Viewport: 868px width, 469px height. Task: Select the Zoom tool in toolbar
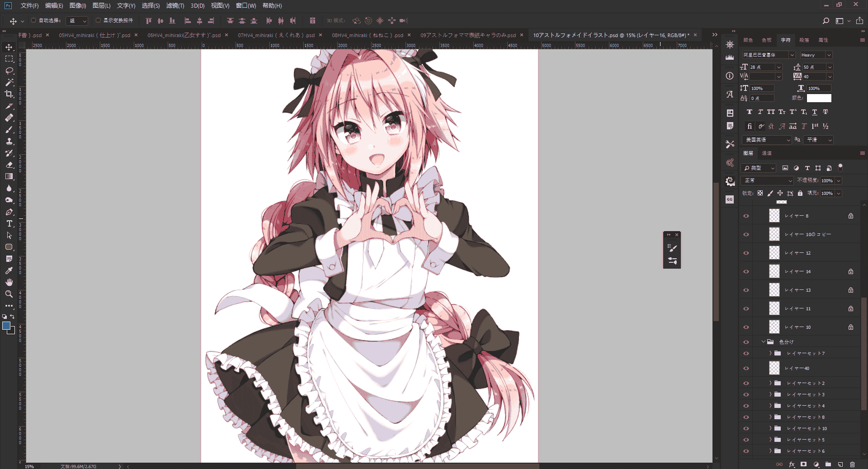point(9,294)
